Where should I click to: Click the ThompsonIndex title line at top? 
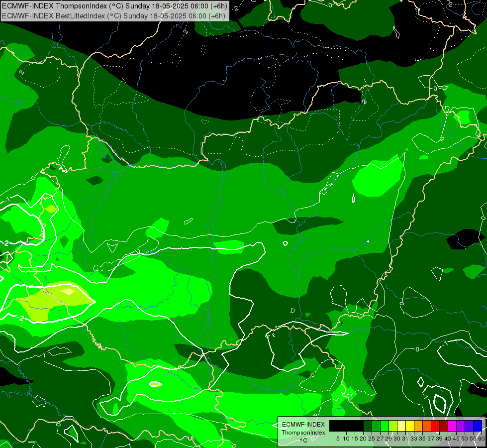coord(114,6)
